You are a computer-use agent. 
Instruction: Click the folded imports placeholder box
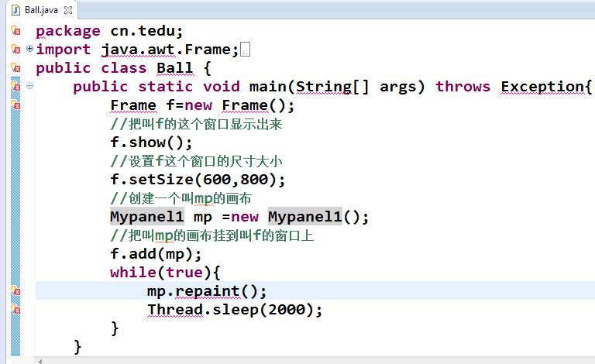(x=246, y=50)
